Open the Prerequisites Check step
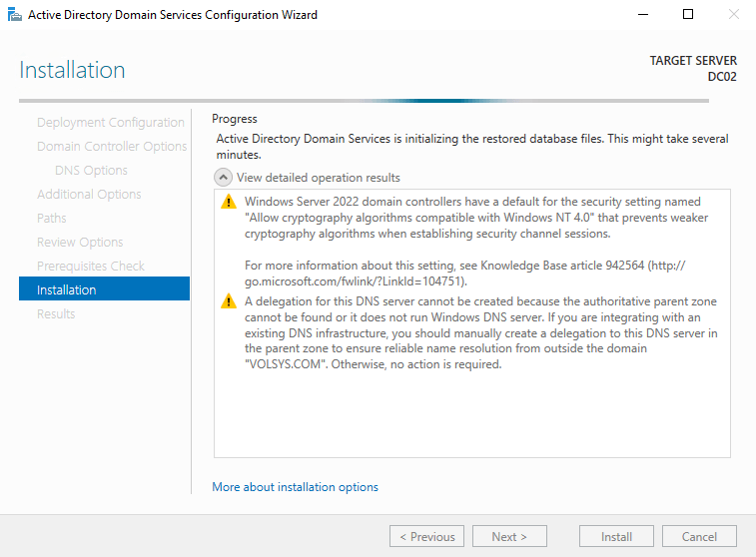 click(91, 267)
